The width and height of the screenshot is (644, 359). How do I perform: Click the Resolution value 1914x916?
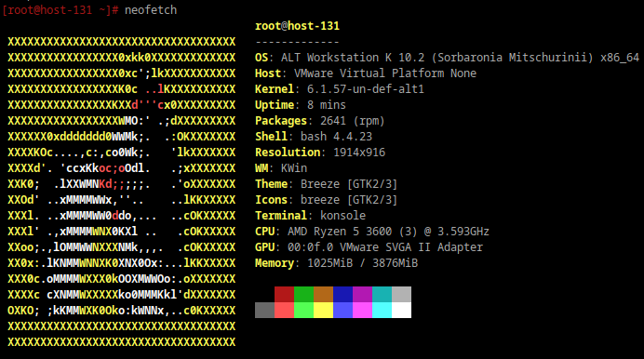click(x=359, y=153)
